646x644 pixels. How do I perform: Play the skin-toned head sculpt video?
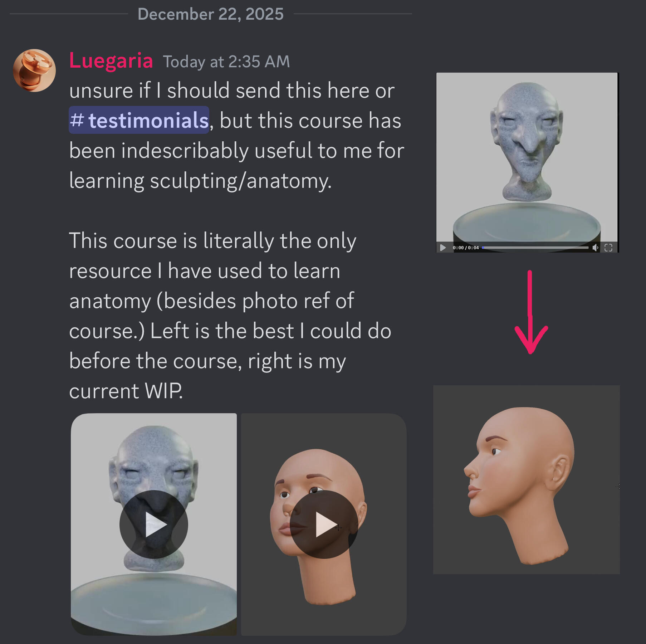(324, 524)
